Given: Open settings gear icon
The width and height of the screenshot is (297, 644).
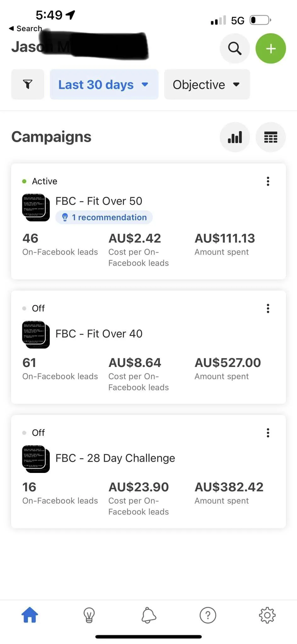Looking at the screenshot, I should pyautogui.click(x=267, y=615).
